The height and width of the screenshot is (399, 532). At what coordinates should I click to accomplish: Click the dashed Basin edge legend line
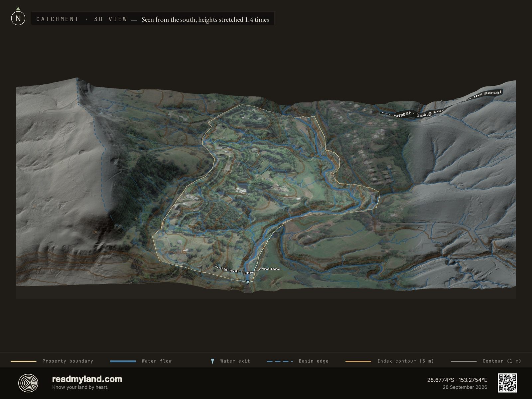click(x=280, y=361)
